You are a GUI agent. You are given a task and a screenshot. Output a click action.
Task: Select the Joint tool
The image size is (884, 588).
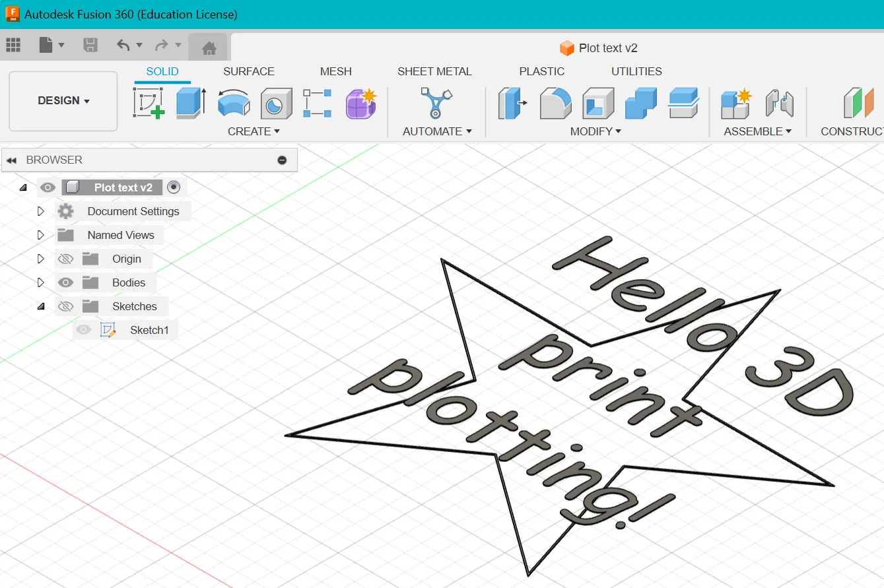pos(780,103)
